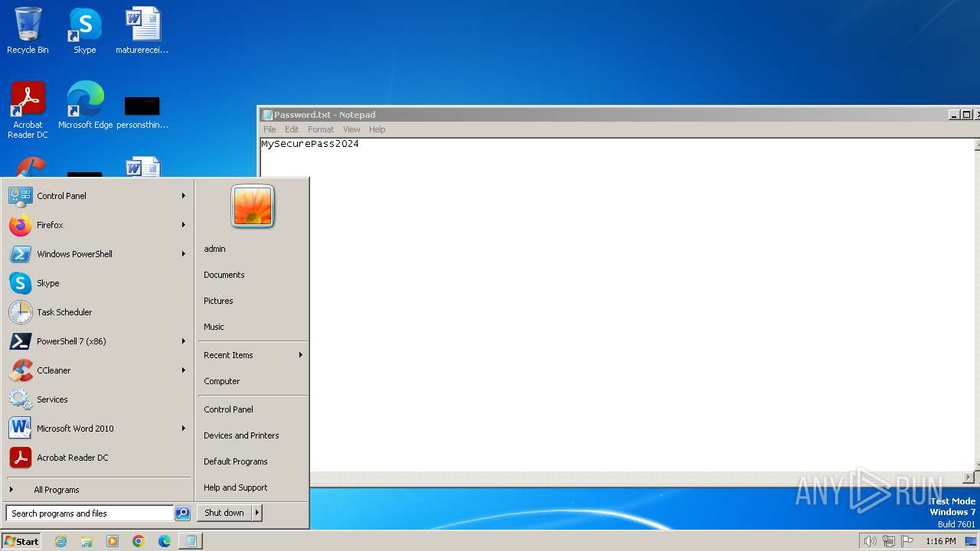980x551 pixels.
Task: Click the MySecurePass2024 text in Notepad
Action: [x=310, y=144]
